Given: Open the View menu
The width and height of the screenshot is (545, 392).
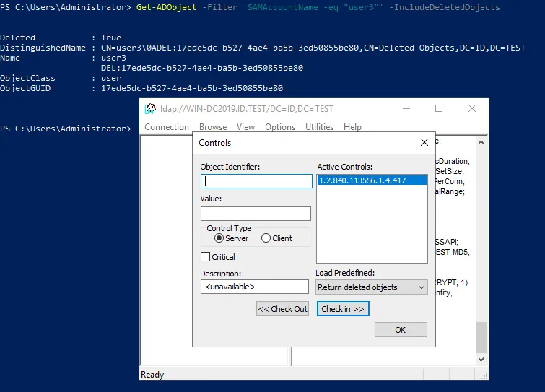Looking at the screenshot, I should click(x=246, y=127).
